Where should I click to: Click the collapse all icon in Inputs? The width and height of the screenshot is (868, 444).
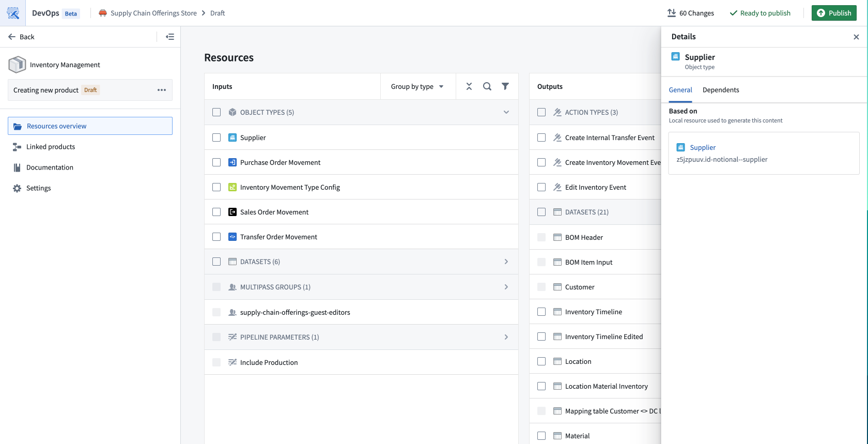click(469, 86)
